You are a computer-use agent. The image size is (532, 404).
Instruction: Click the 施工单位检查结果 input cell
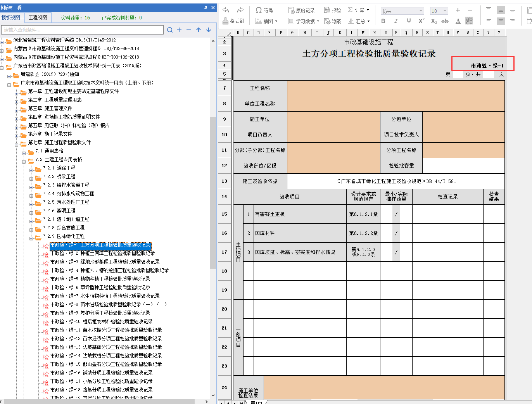click(x=384, y=388)
